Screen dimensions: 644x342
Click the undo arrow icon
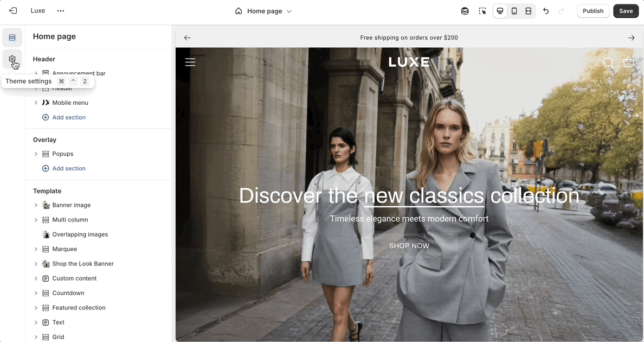coord(546,11)
